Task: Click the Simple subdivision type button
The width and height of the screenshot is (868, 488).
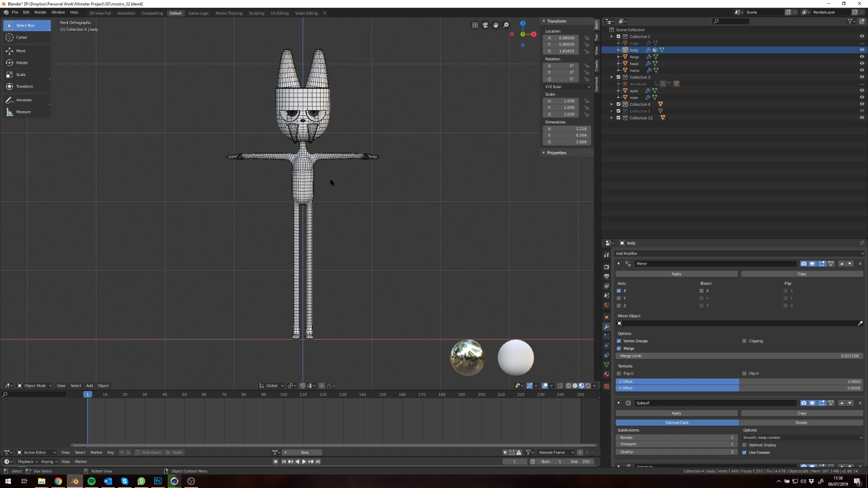Action: (801, 422)
